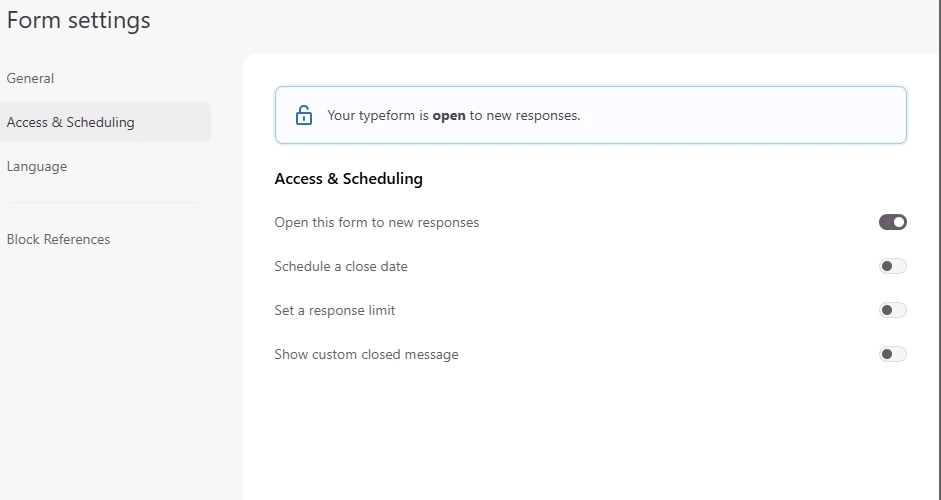Disable the 'Open this form to new responses' toggle

pos(892,222)
